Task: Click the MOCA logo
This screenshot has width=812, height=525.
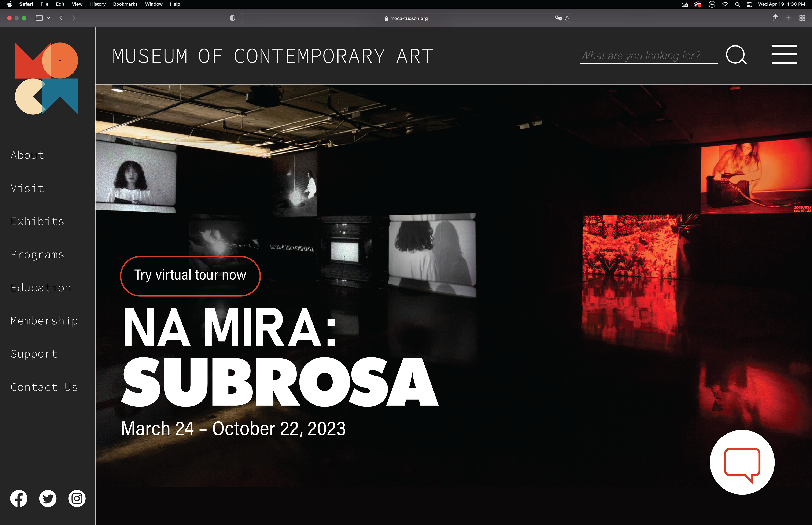Action: (46, 78)
